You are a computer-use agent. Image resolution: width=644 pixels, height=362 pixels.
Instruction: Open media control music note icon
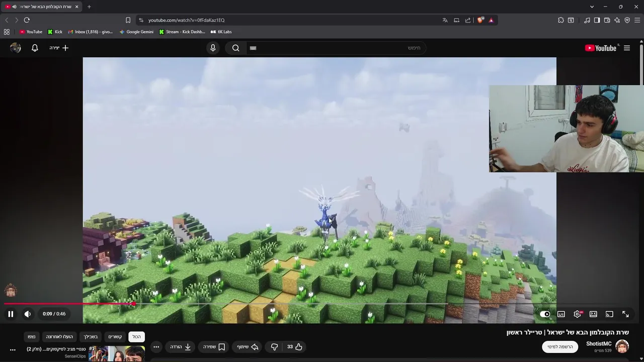click(587, 20)
